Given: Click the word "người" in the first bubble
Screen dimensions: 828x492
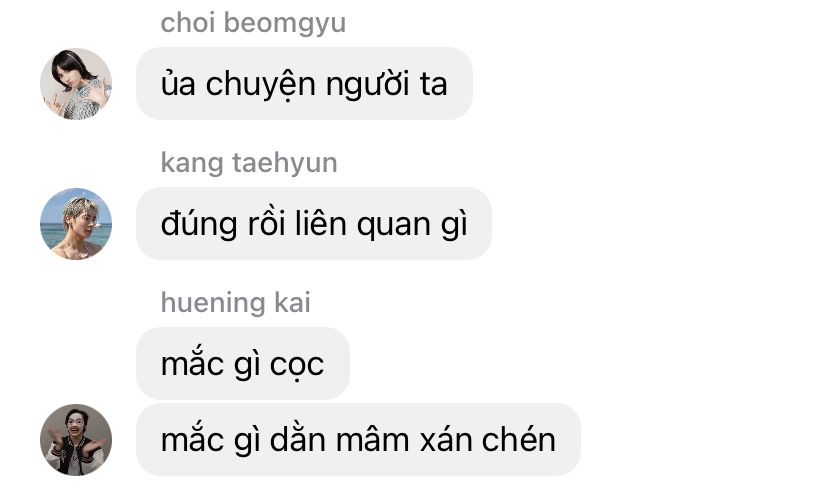Looking at the screenshot, I should (368, 84).
